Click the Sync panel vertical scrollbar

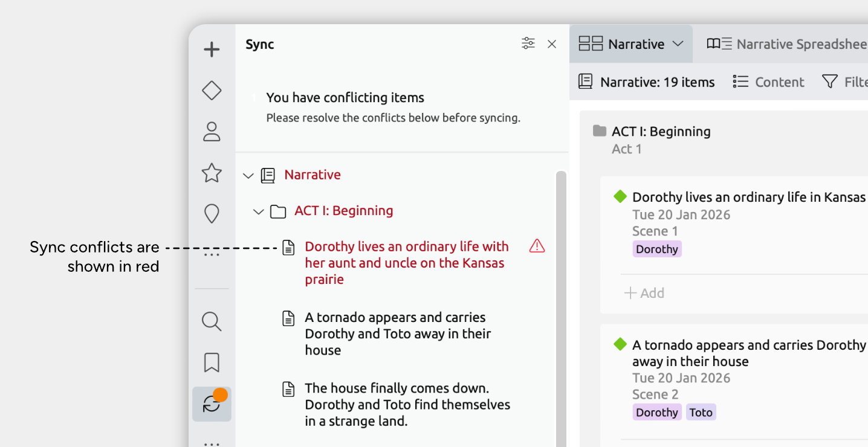point(561,309)
